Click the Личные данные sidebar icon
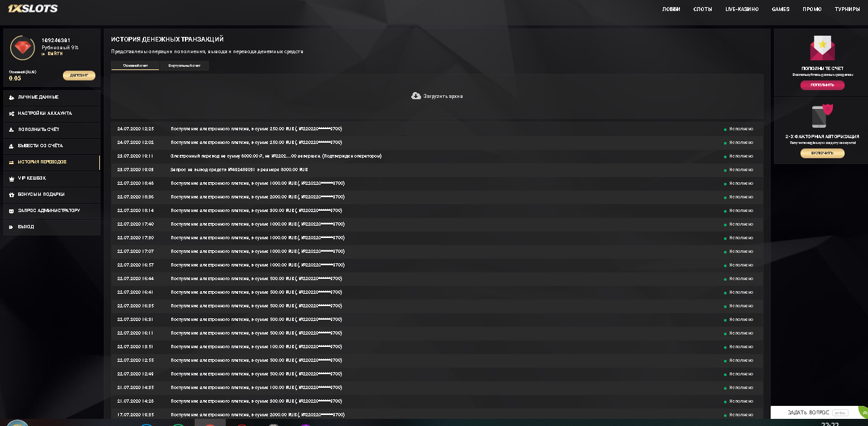The image size is (868, 426). point(12,97)
